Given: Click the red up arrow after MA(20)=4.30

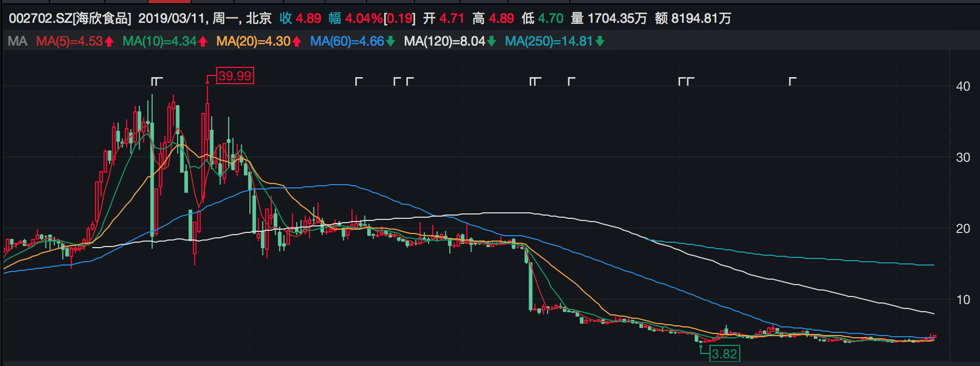Looking at the screenshot, I should coord(297,42).
